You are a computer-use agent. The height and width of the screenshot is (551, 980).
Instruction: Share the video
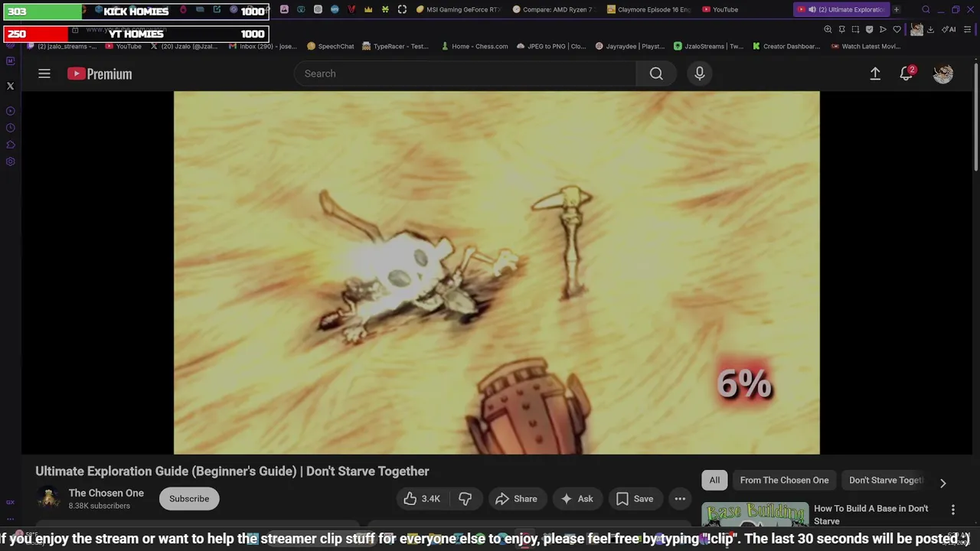point(516,499)
